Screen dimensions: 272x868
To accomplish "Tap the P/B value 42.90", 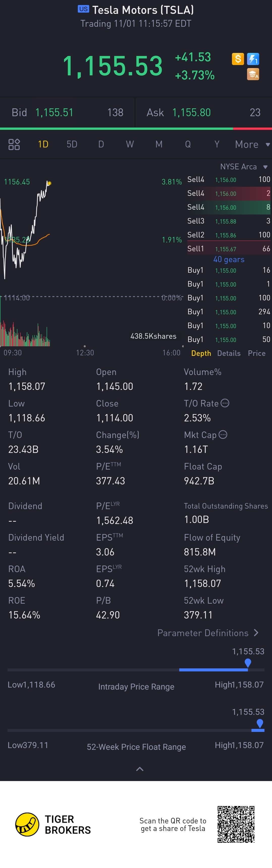I will [108, 615].
